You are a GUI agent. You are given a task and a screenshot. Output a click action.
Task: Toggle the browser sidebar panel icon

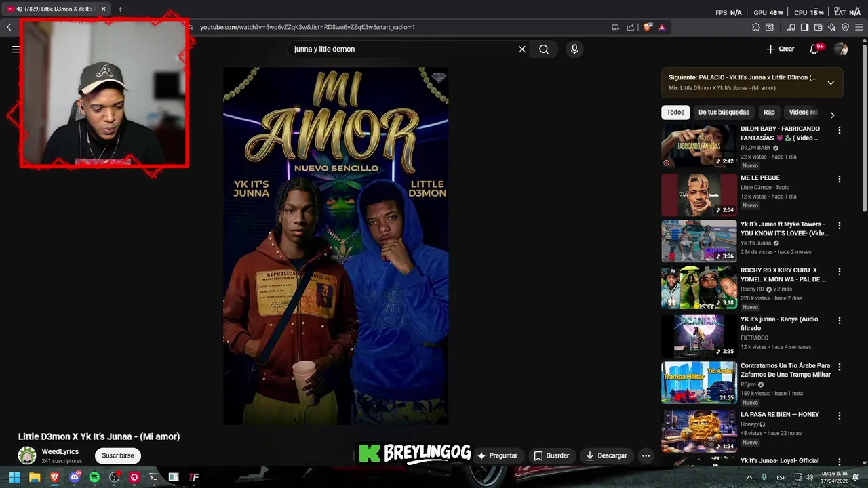(x=804, y=27)
